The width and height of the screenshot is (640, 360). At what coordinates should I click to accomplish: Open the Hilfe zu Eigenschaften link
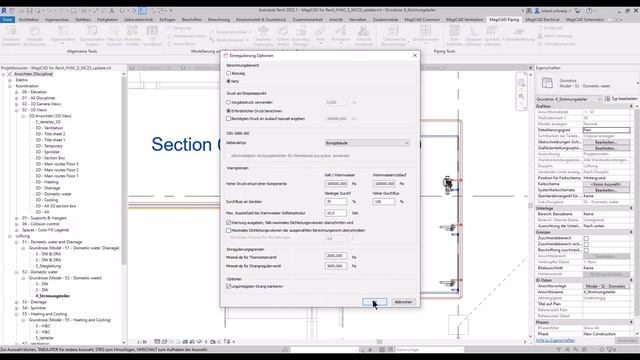(x=556, y=340)
